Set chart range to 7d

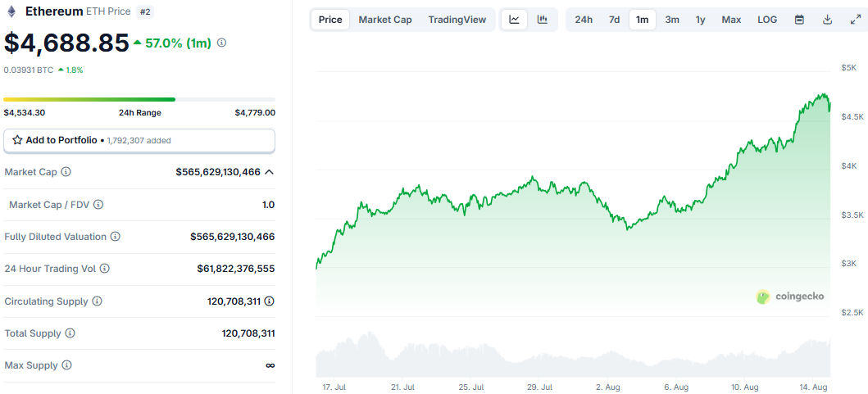[615, 20]
